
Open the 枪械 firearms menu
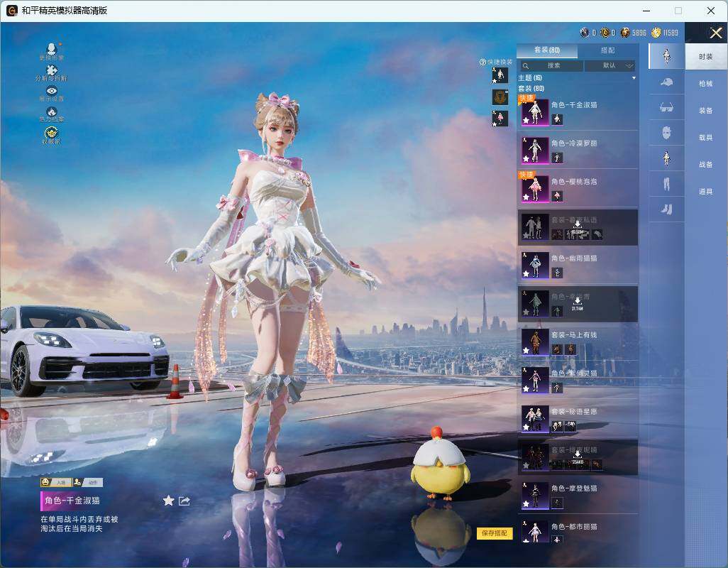tap(706, 84)
